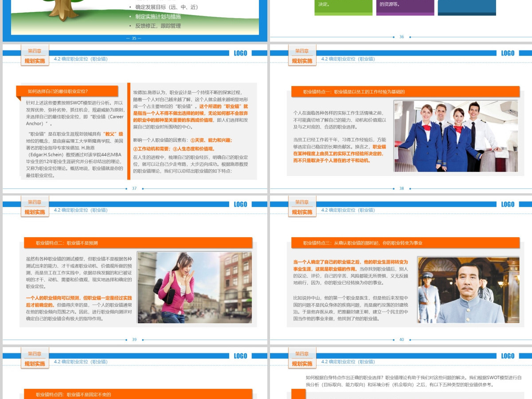This screenshot has height=399, width=532.
Task: Select the banner 职业锚特点四：职业锚不是固定不变的
Action: click(138, 394)
